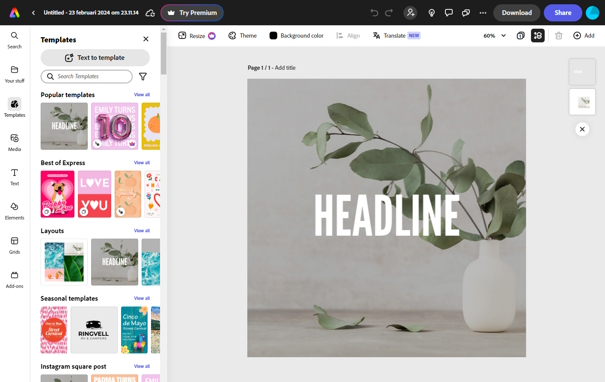The image size is (605, 382).
Task: Select the Headline layout in Layouts row
Action: coord(115,262)
